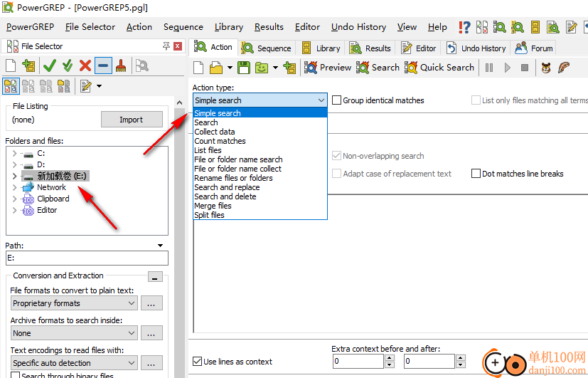Open the Archive formats None dropdown
The image size is (588, 378).
point(74,333)
